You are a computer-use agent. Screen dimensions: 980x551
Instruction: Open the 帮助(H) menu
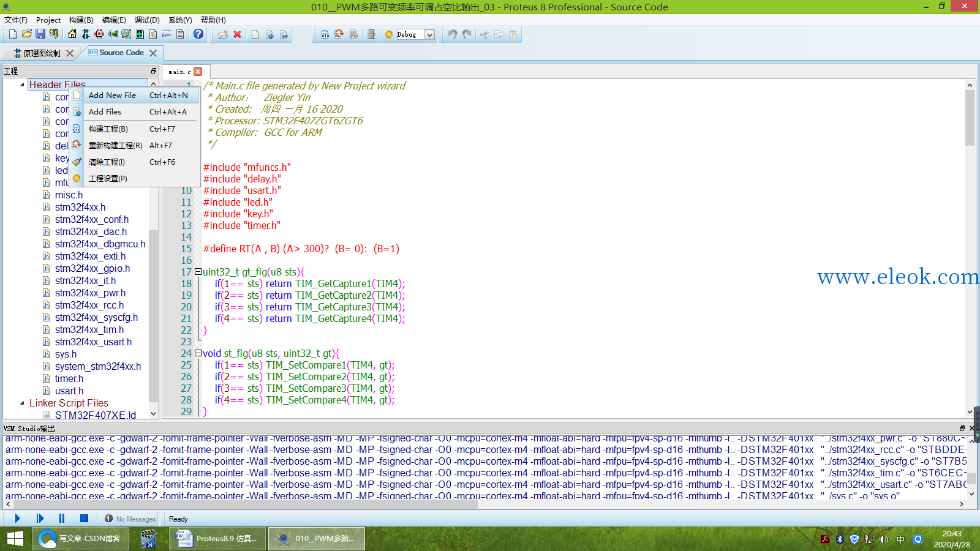point(213,20)
